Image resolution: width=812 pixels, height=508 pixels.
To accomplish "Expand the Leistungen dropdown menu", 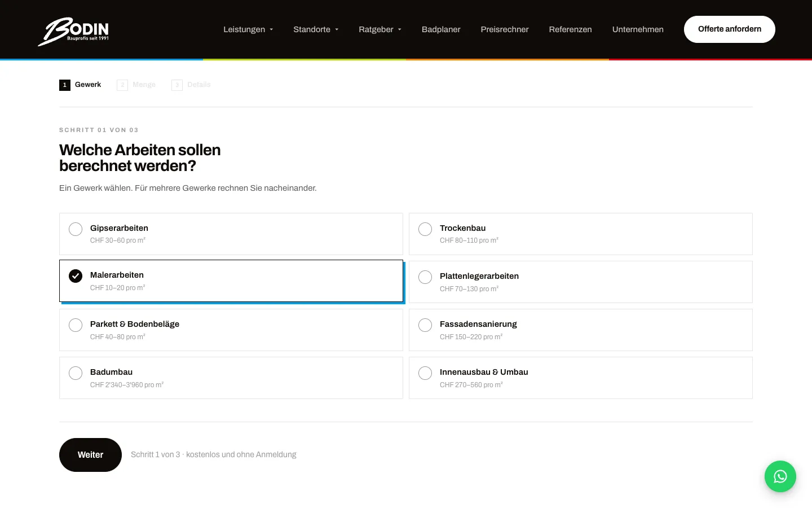I will click(x=248, y=29).
